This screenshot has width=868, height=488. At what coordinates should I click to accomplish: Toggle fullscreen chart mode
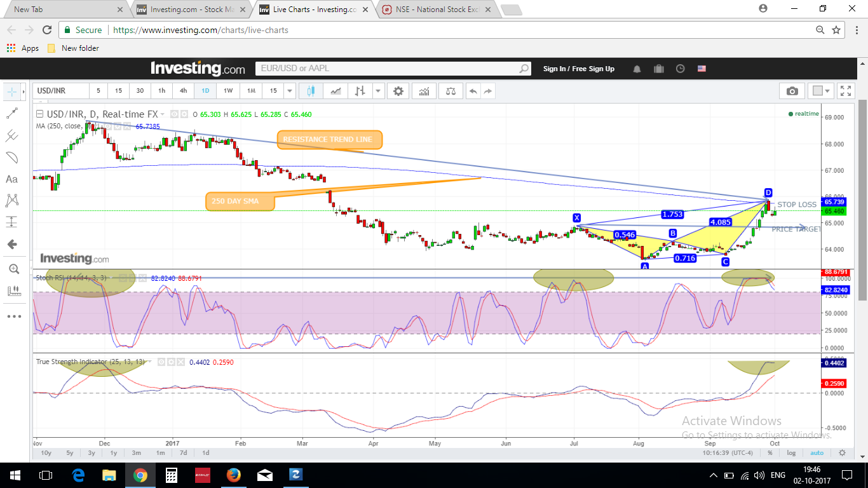click(845, 91)
